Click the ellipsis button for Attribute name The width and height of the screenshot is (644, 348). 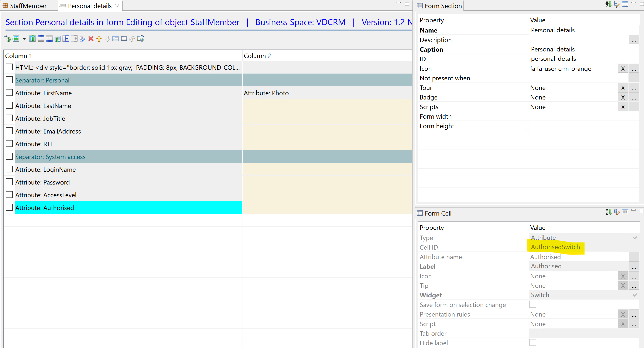[x=634, y=257]
